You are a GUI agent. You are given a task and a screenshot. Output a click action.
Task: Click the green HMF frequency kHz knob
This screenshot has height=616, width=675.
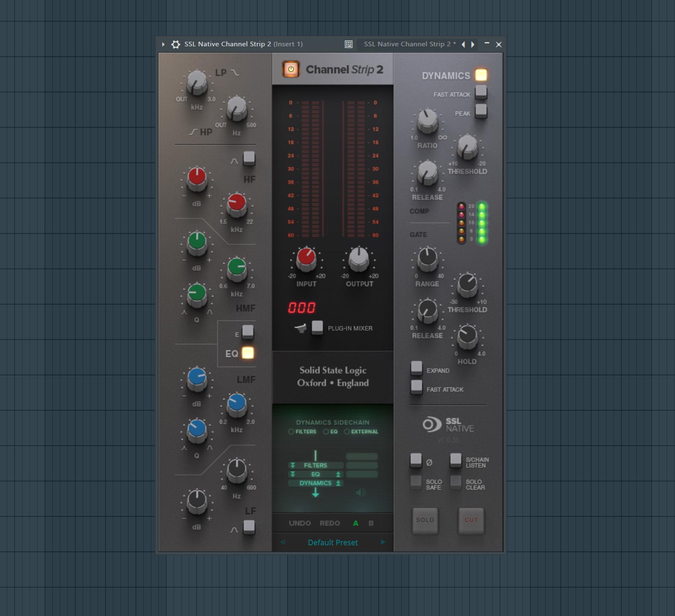tap(237, 269)
